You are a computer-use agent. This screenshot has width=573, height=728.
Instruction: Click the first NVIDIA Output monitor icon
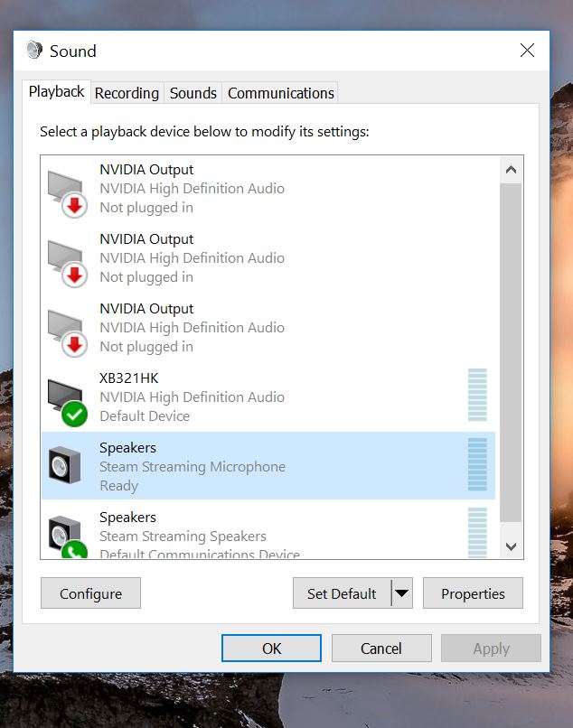67,190
